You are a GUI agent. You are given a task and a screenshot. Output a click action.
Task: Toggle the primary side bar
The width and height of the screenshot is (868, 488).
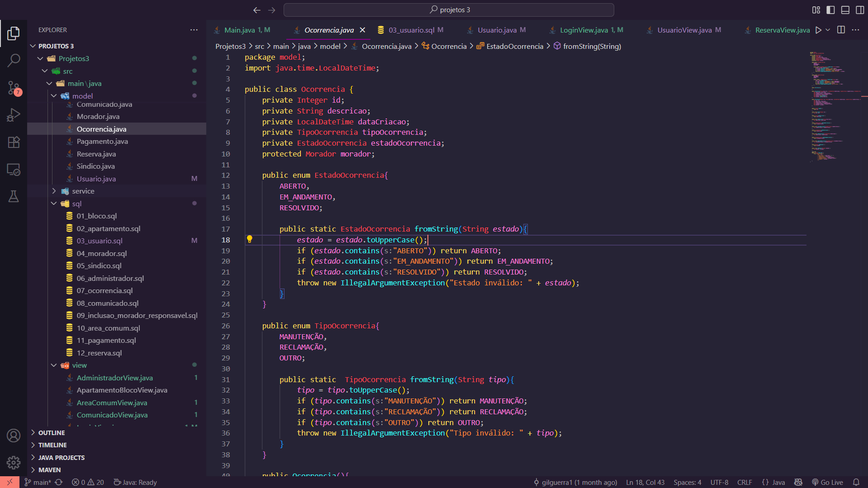[830, 10]
